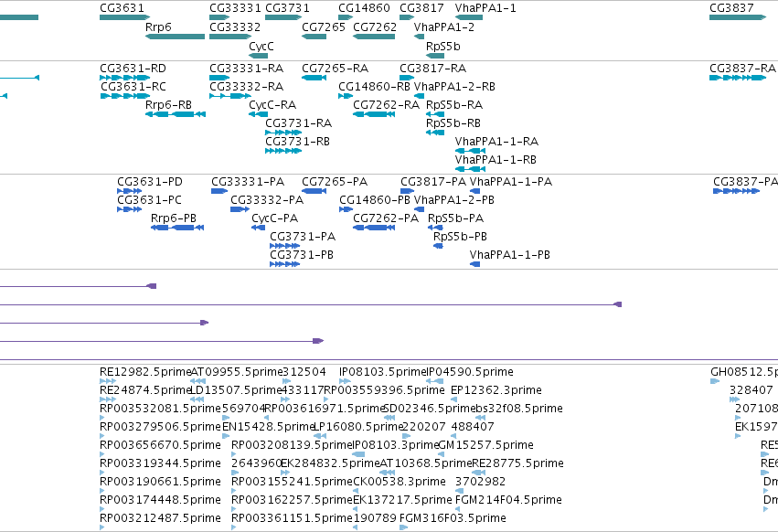The image size is (778, 532).
Task: Select protein CG14860-PB
Action: pyautogui.click(x=375, y=200)
